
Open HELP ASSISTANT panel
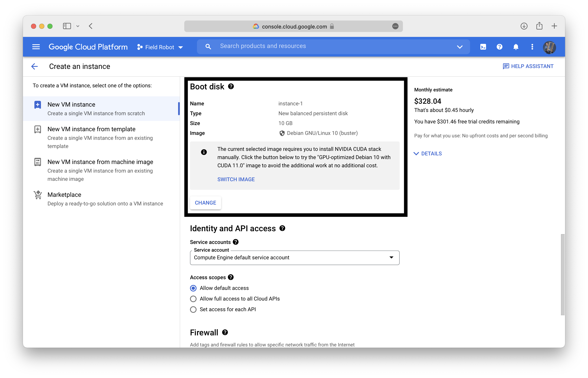pos(528,66)
